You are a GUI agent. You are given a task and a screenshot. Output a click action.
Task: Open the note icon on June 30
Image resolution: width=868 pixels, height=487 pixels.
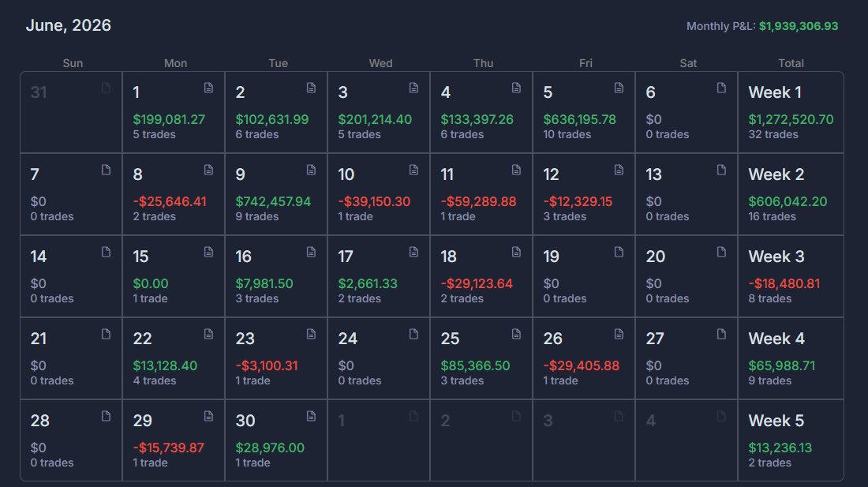[x=311, y=416]
